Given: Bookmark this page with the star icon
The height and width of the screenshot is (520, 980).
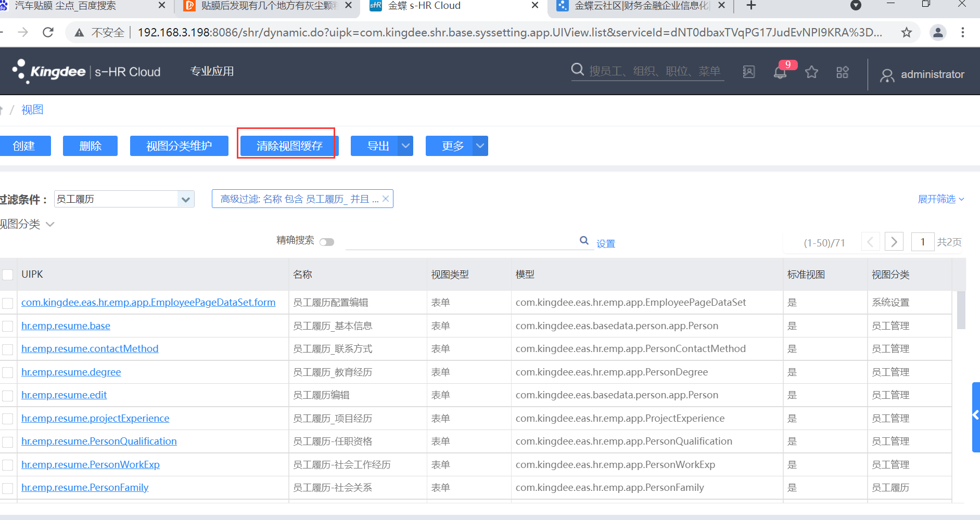Looking at the screenshot, I should coord(907,32).
